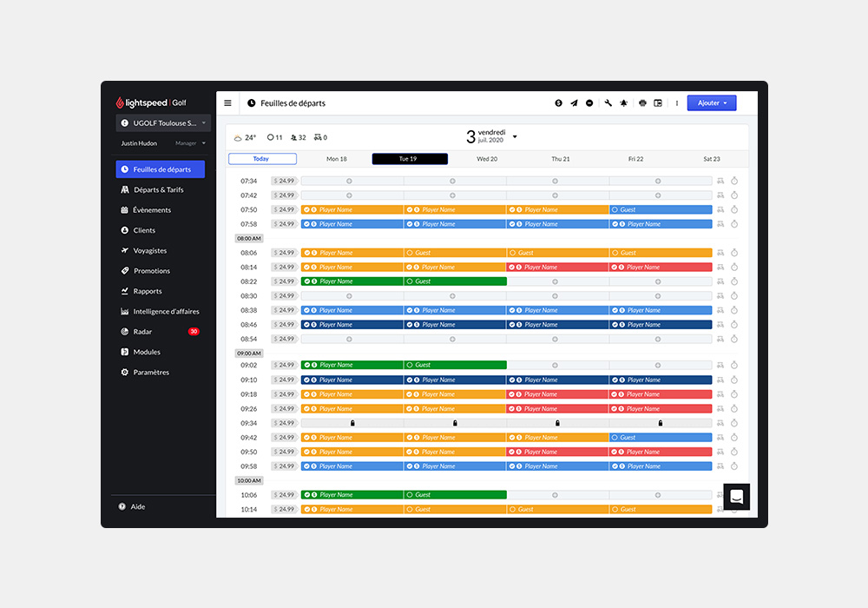
Task: Expand the UGOLF Toulouse course selector
Action: [x=163, y=123]
